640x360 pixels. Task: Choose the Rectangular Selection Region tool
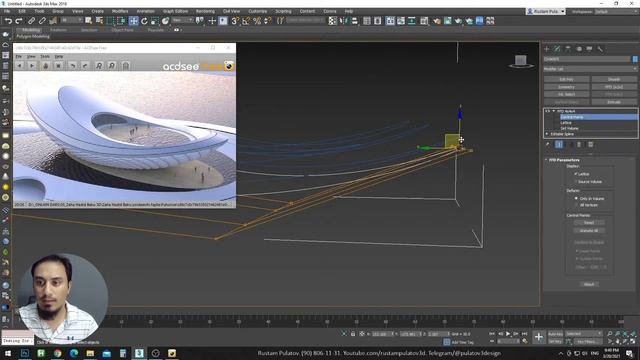tap(110, 20)
